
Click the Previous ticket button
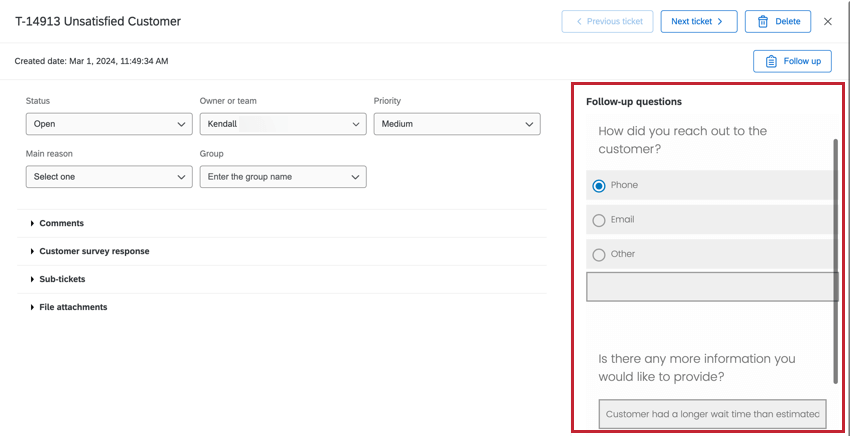point(608,21)
